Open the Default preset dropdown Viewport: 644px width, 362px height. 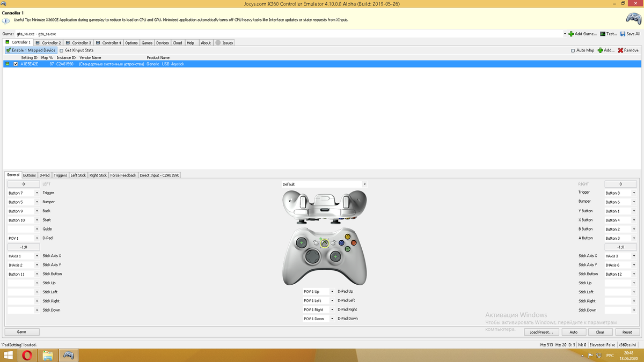tap(364, 184)
